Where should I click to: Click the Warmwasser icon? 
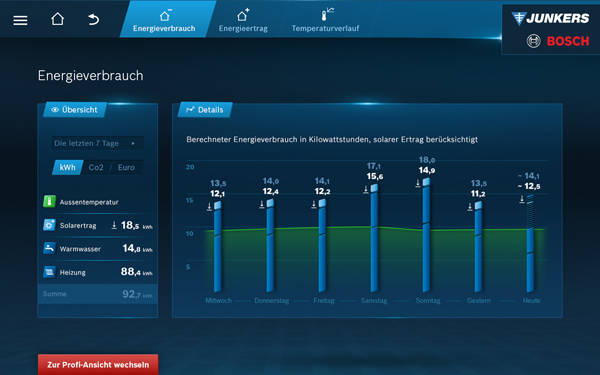coord(49,248)
